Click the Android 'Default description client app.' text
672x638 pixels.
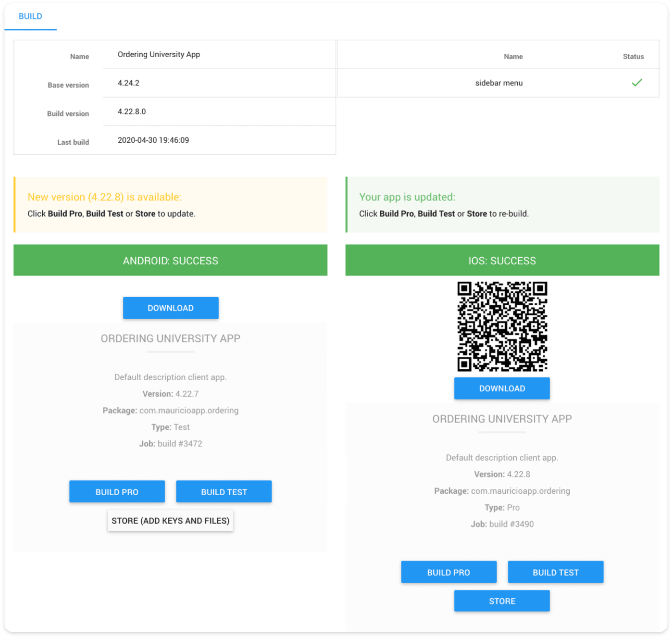171,377
